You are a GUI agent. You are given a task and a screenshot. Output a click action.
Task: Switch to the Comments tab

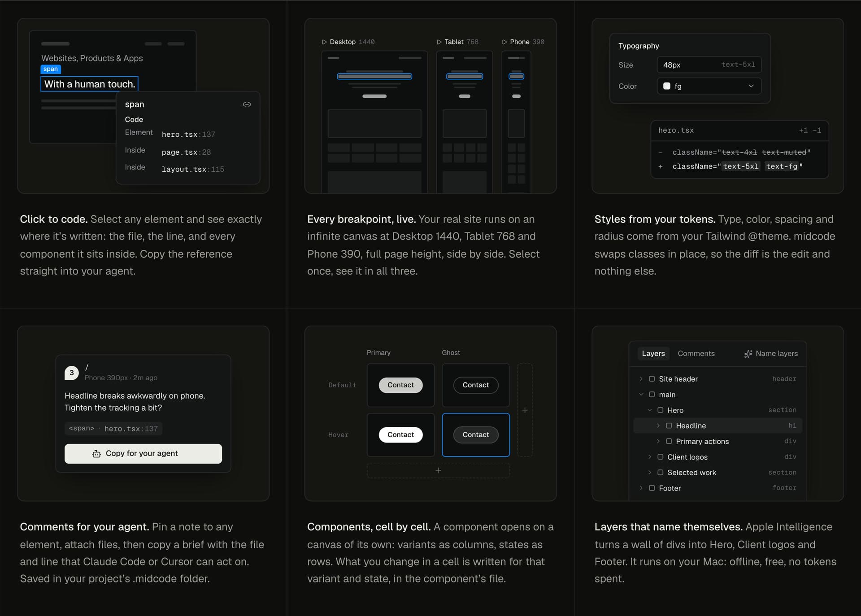(x=696, y=354)
